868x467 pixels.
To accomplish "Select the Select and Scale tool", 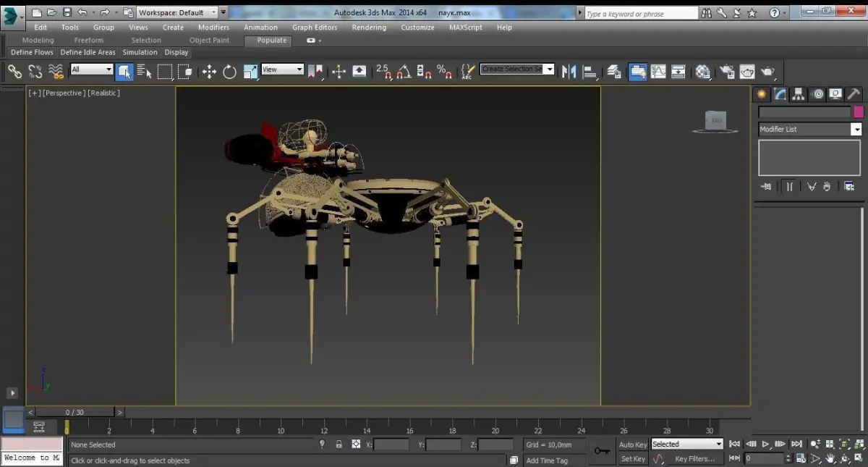I will (250, 71).
